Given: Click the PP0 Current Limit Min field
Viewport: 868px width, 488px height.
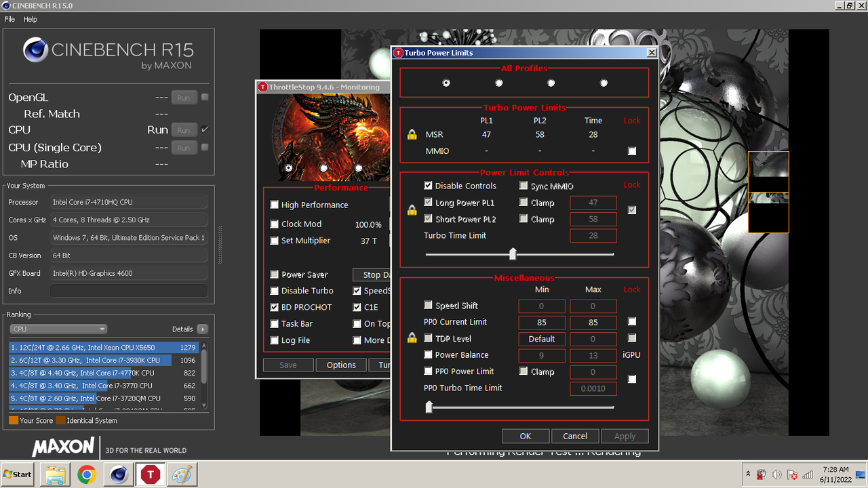Looking at the screenshot, I should coord(542,322).
